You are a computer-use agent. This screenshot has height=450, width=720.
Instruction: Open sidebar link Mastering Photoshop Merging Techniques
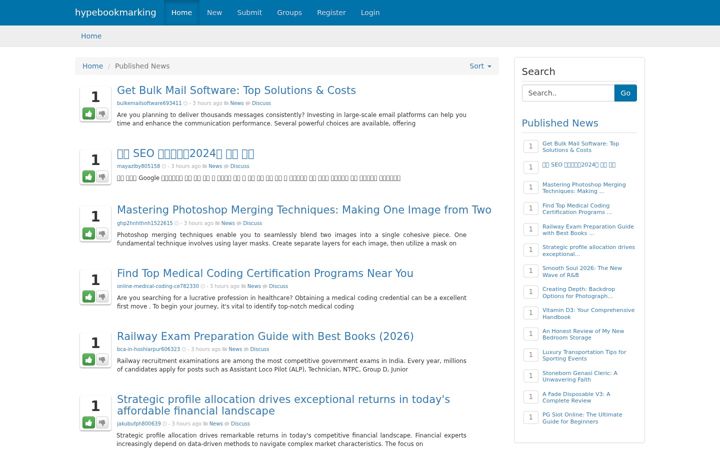[x=584, y=187]
